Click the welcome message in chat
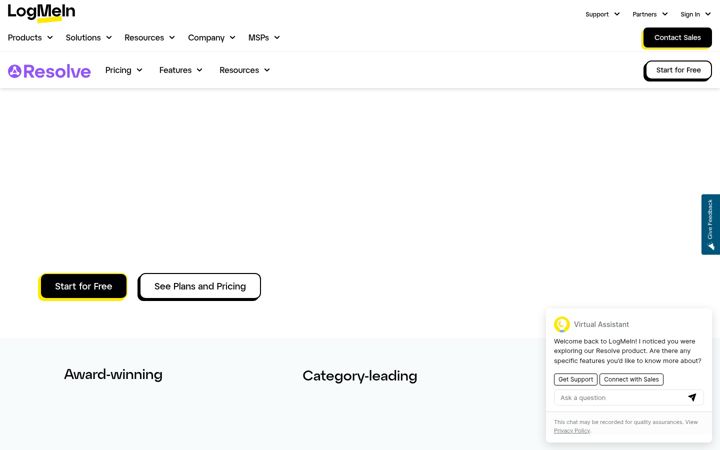Image resolution: width=720 pixels, height=450 pixels. (627, 351)
